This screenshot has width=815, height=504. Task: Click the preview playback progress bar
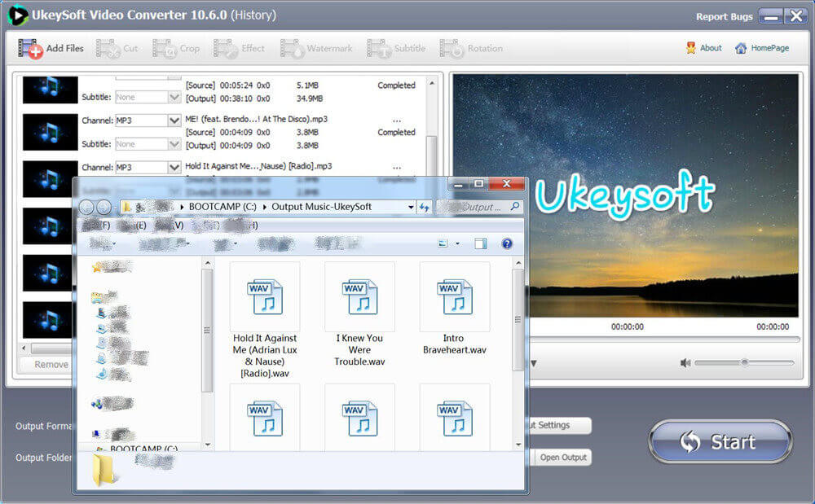[664, 340]
